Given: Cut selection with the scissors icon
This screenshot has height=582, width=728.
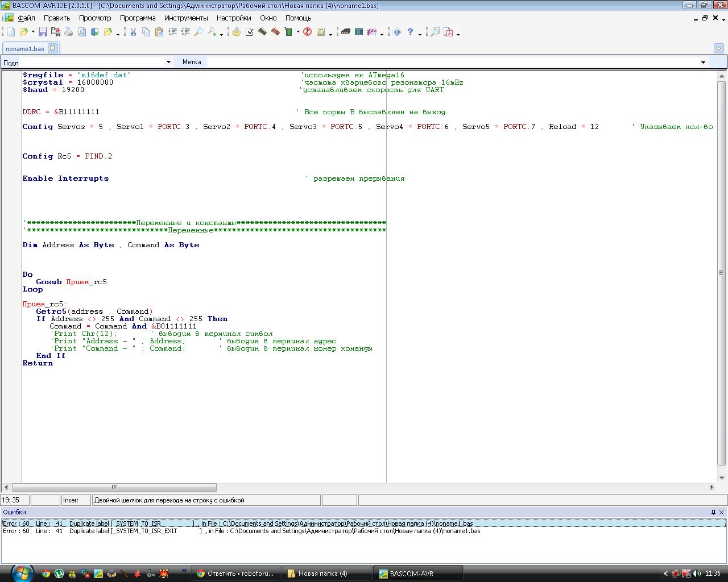Looking at the screenshot, I should pos(133,32).
